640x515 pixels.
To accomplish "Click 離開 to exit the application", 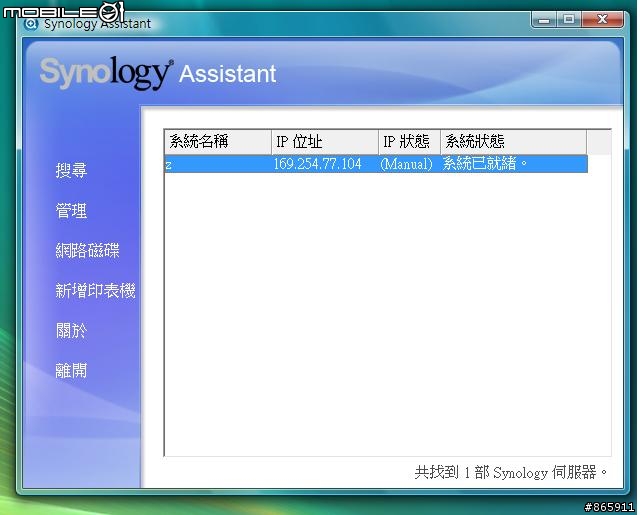I will pos(71,371).
